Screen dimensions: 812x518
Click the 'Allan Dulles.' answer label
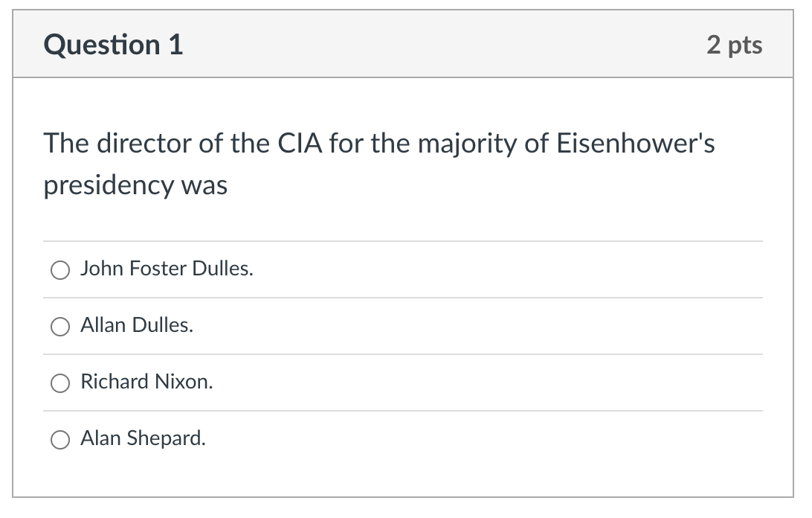click(x=137, y=325)
